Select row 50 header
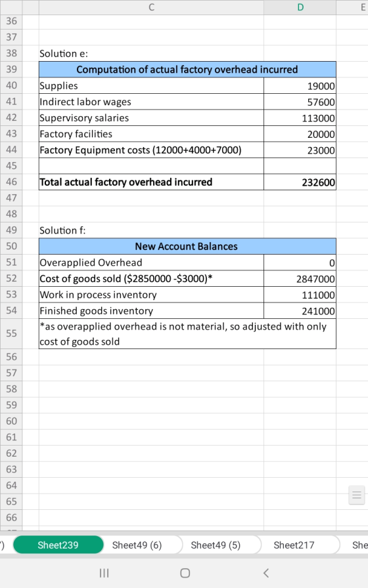368x588 pixels. pyautogui.click(x=11, y=246)
